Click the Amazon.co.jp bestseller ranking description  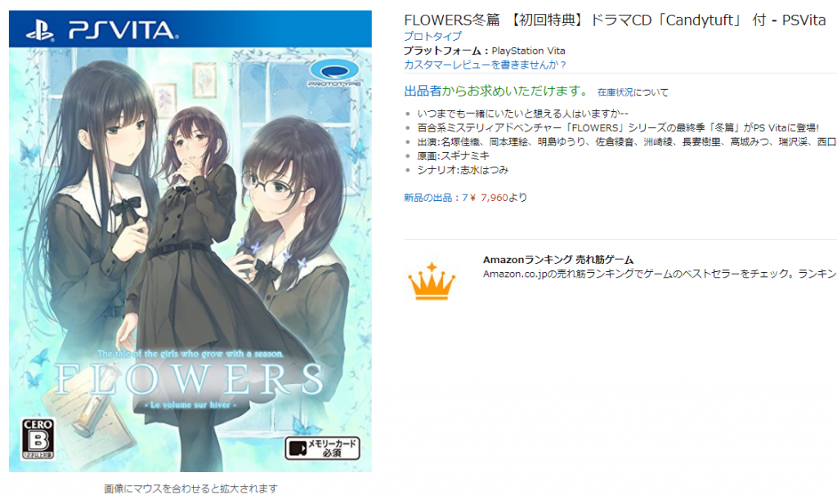tap(660, 274)
